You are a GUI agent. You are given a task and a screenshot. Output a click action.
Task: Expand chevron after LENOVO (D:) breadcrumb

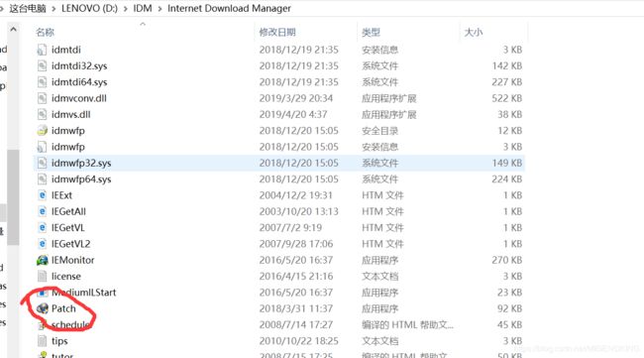point(126,8)
